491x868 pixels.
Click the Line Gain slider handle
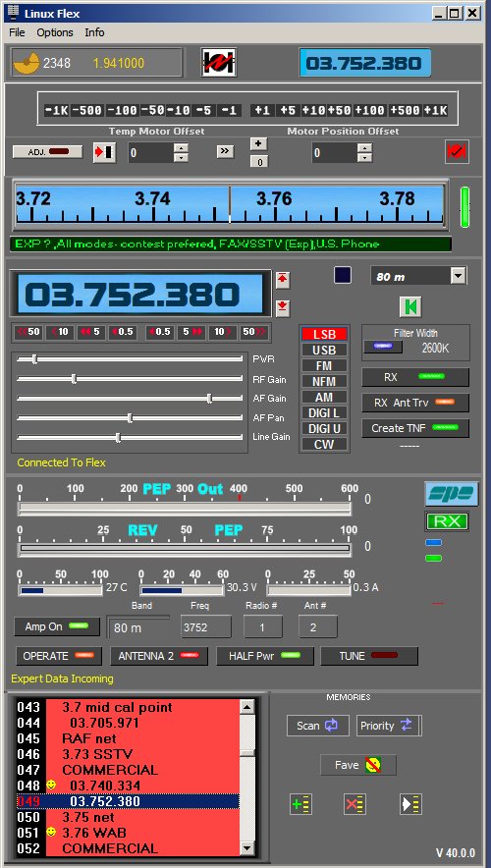[x=118, y=437]
